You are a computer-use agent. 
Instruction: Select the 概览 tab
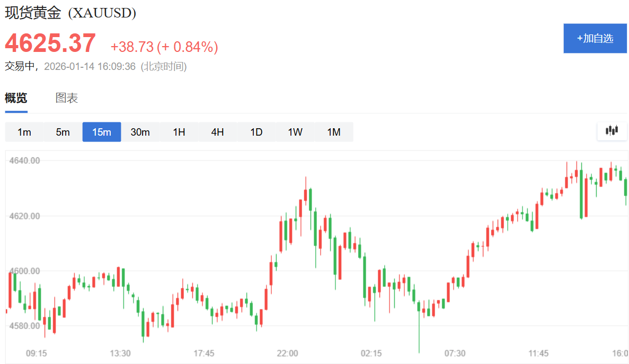(16, 98)
